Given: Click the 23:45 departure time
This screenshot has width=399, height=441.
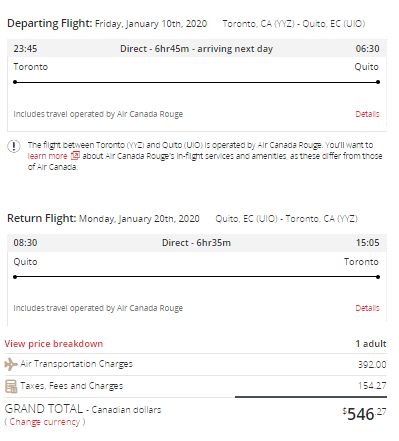Looking at the screenshot, I should (x=25, y=49).
